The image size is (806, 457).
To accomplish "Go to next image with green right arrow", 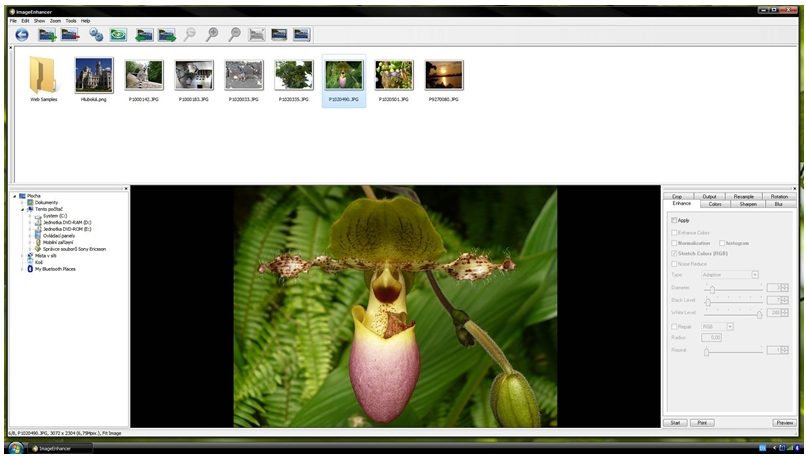I will pyautogui.click(x=167, y=35).
